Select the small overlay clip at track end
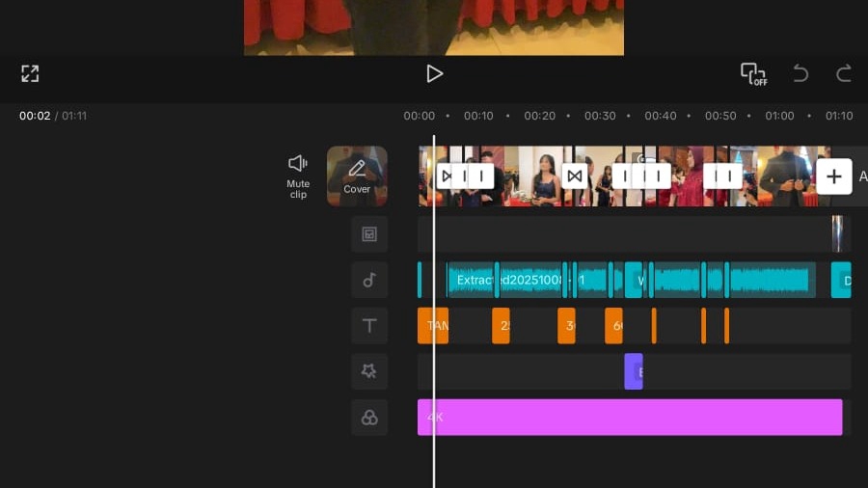Viewport: 868px width, 488px height. click(837, 234)
